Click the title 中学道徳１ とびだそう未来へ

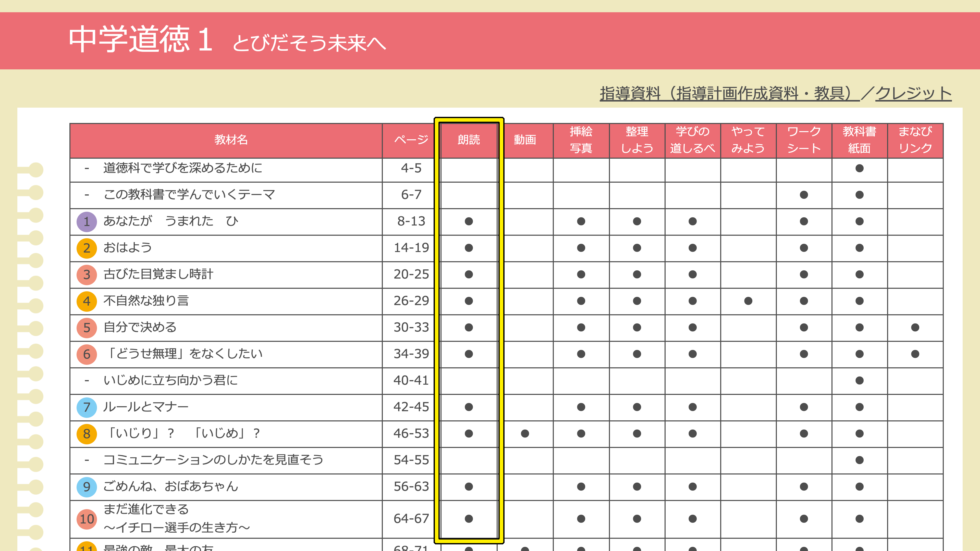click(227, 40)
